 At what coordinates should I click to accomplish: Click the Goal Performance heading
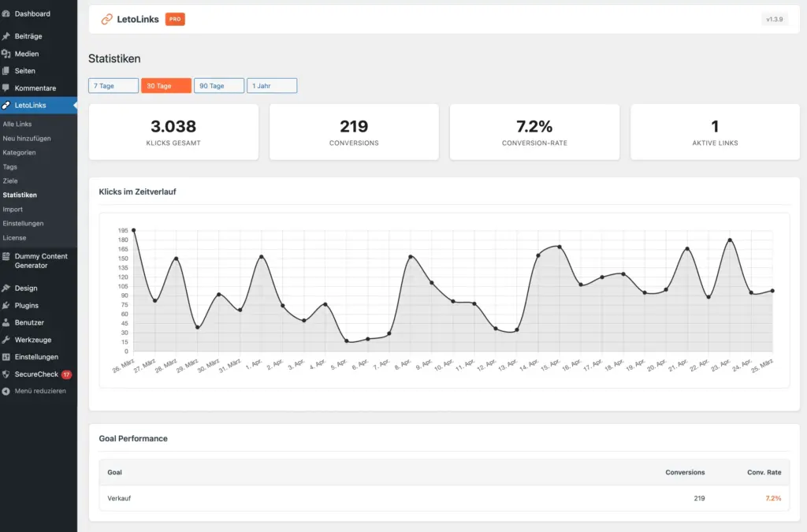click(133, 438)
